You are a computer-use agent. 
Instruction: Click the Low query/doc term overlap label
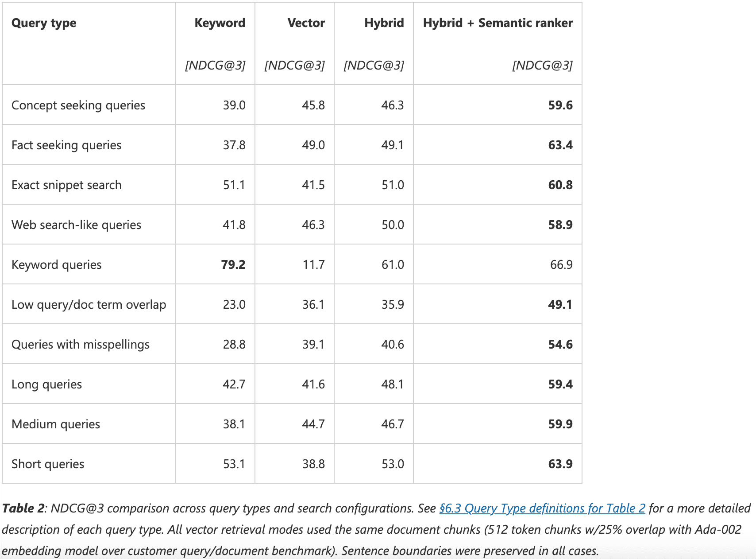click(89, 305)
